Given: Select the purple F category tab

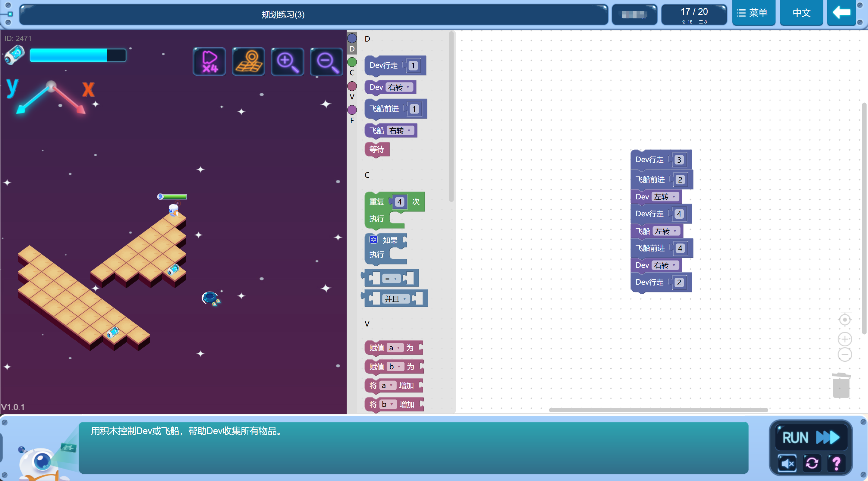Looking at the screenshot, I should point(352,110).
